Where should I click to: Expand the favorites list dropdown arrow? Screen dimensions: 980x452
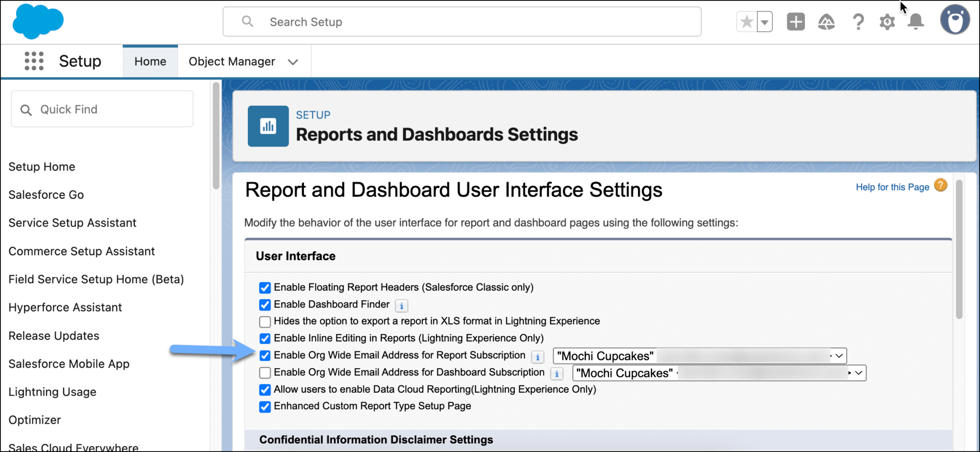(764, 21)
